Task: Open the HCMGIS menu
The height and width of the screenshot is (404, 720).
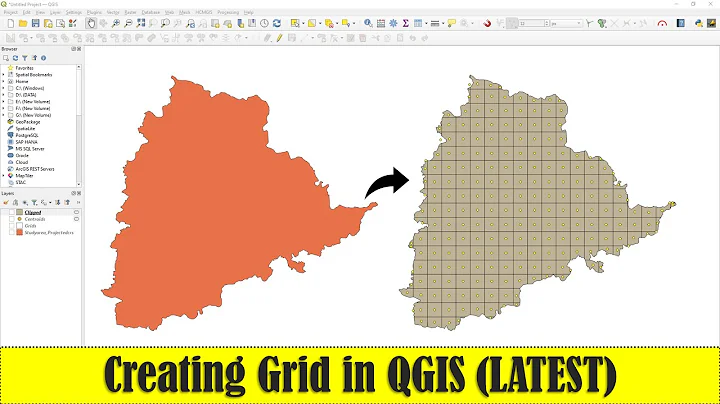Action: (204, 12)
